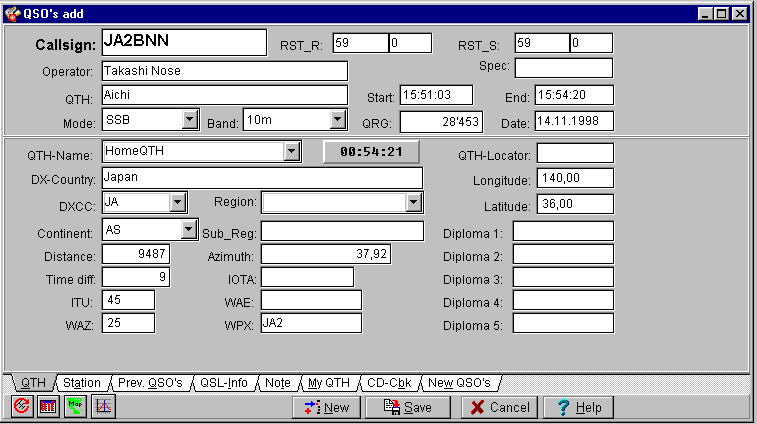Switch to the Prev. QSO's tab

pyautogui.click(x=150, y=383)
